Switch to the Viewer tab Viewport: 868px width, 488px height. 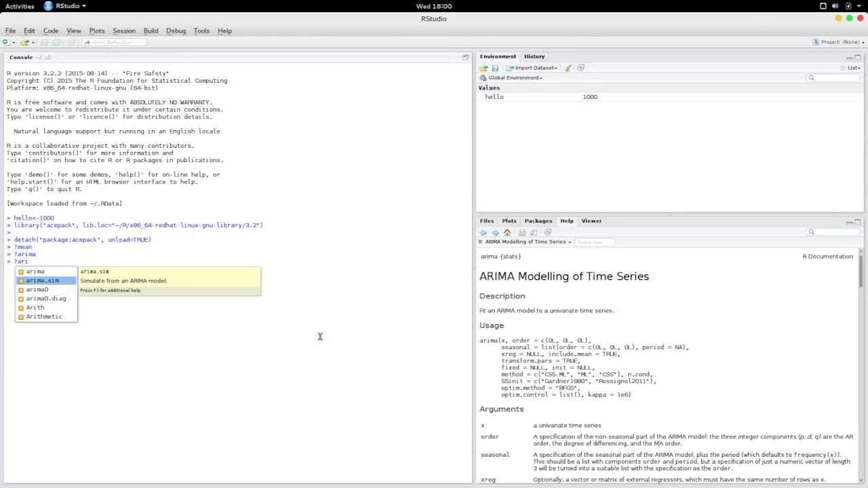[x=591, y=221]
